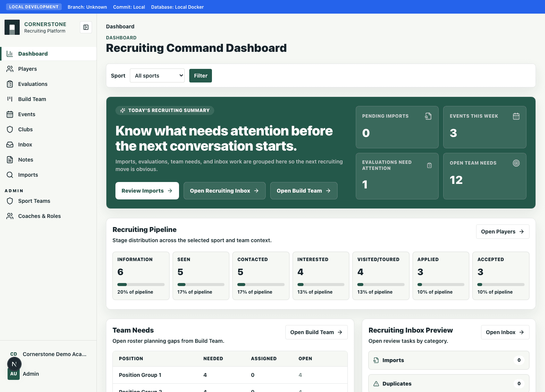The image size is (545, 392).
Task: Click the Open Team Needs target icon
Action: click(516, 163)
